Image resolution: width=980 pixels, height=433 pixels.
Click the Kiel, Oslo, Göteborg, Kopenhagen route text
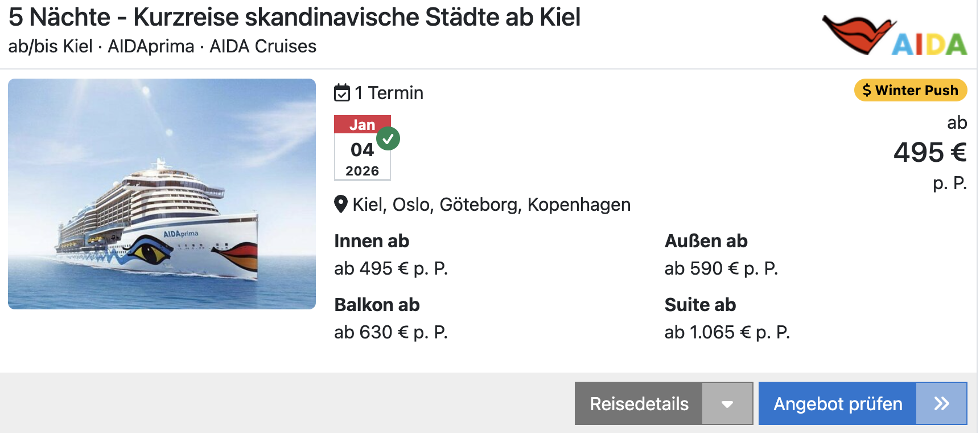click(x=491, y=205)
